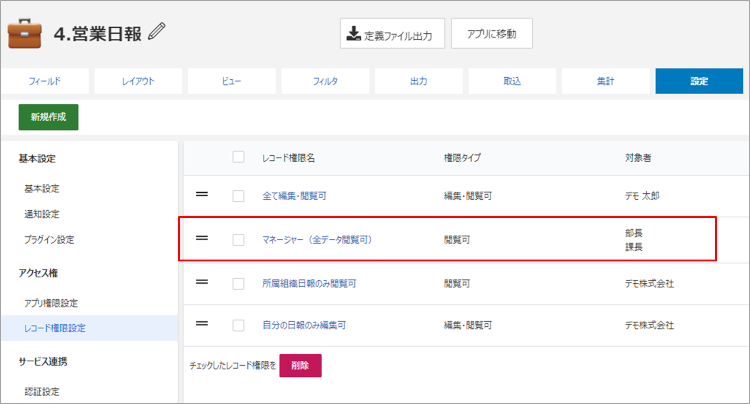Click the アプリに移動 button
This screenshot has height=404, width=750.
[x=492, y=33]
